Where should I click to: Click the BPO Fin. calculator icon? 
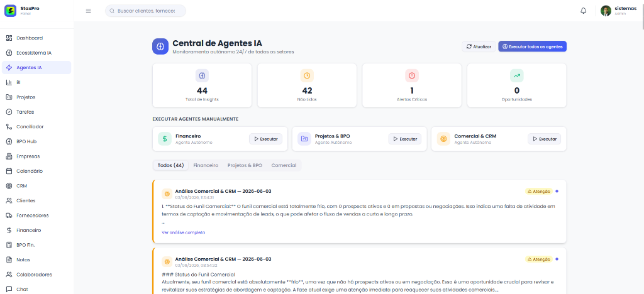pyautogui.click(x=9, y=245)
